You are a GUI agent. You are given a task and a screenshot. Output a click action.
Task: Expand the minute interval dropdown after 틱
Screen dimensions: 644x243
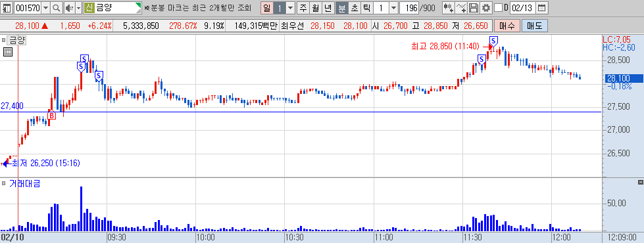click(393, 8)
